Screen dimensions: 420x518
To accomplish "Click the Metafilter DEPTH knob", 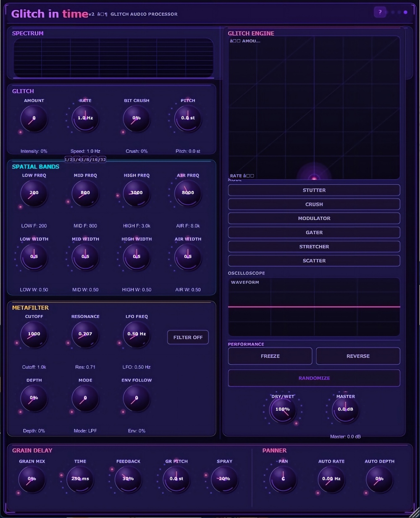I will click(x=34, y=398).
